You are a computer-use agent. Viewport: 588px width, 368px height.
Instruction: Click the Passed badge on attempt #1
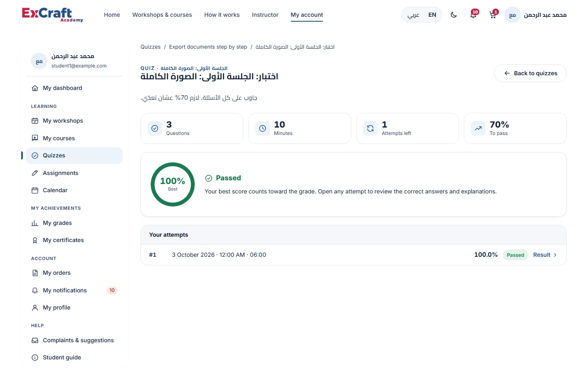point(515,255)
